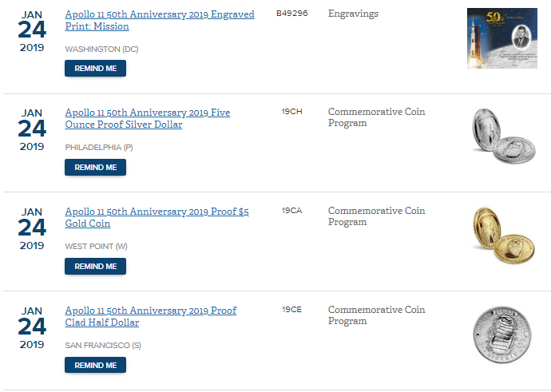Select product code 19CA
551x392 pixels.
pos(291,211)
